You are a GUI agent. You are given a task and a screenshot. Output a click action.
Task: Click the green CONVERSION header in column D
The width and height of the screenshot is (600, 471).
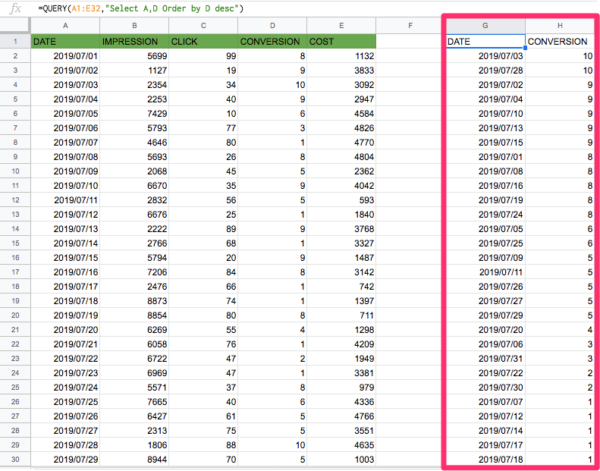pyautogui.click(x=272, y=41)
